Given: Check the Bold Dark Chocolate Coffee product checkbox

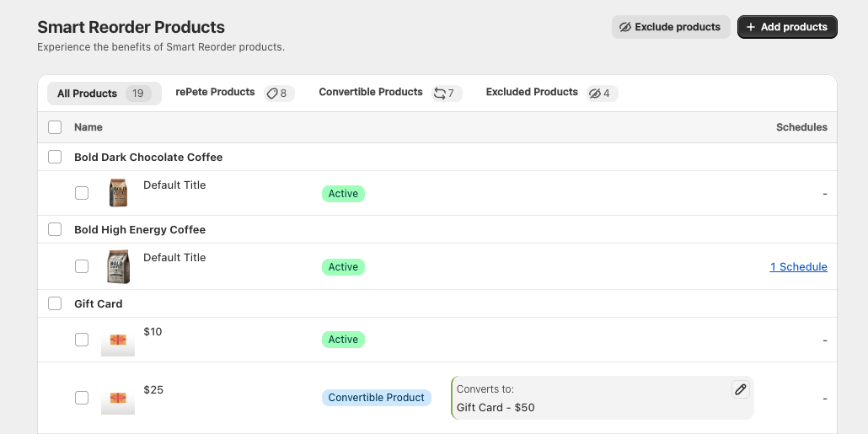Looking at the screenshot, I should tap(55, 158).
